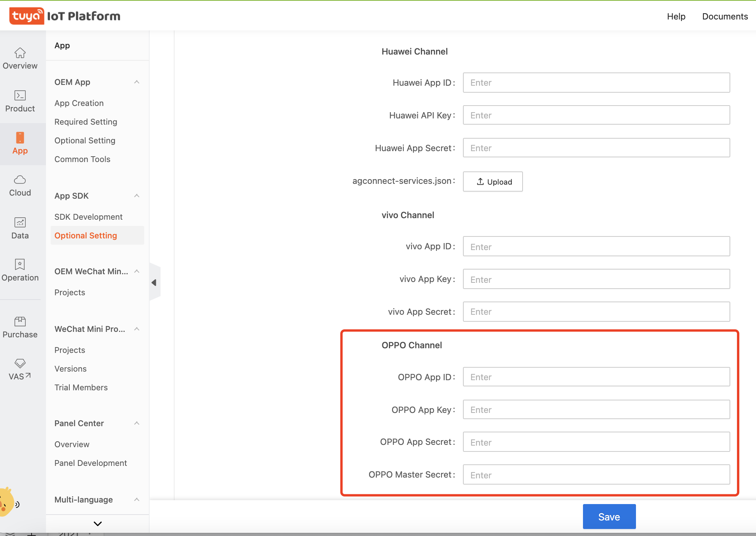Image resolution: width=756 pixels, height=536 pixels.
Task: Open the Help menu item
Action: [x=676, y=16]
